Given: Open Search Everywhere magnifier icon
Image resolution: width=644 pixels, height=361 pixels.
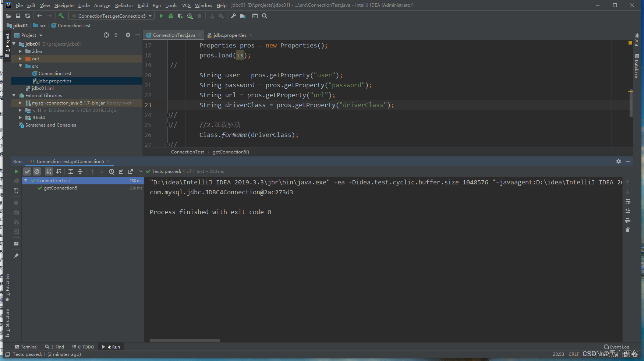Looking at the screenshot, I should (265, 16).
